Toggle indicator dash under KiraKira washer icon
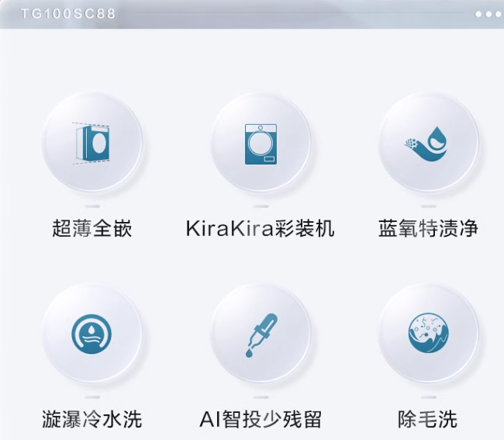The width and height of the screenshot is (504, 440). pos(261,206)
